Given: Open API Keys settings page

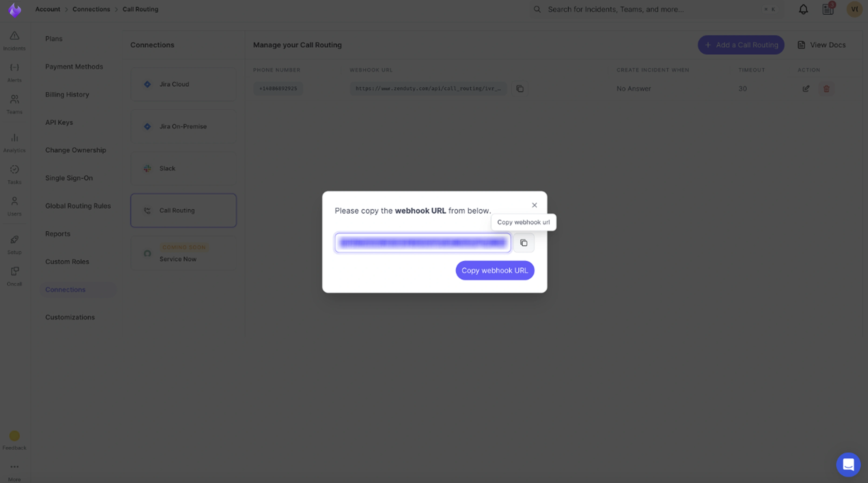Looking at the screenshot, I should [59, 122].
